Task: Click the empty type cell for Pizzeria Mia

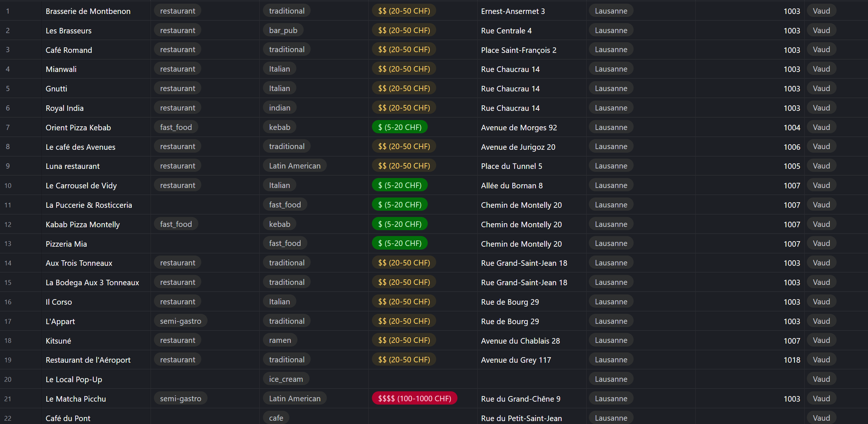Action: point(204,244)
